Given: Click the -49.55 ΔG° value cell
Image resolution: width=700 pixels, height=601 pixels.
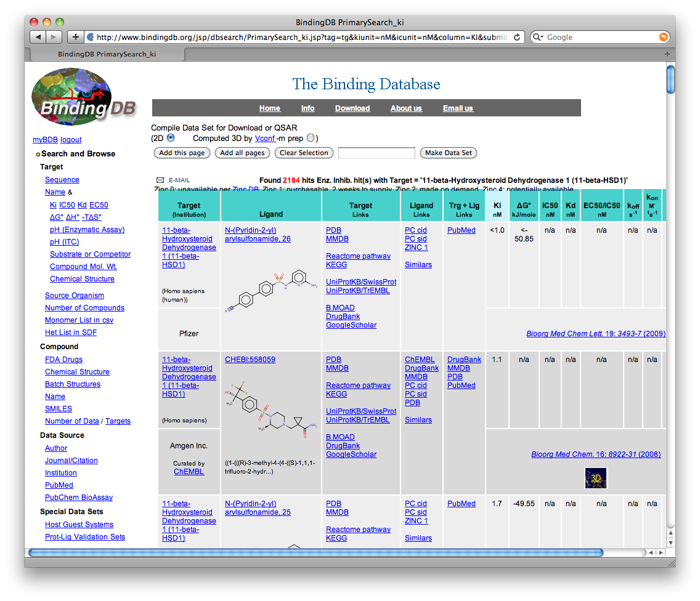Looking at the screenshot, I should click(524, 504).
